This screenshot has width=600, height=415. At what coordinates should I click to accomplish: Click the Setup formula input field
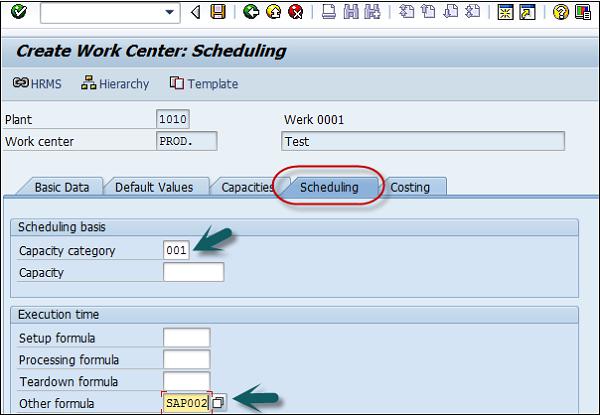pyautogui.click(x=186, y=338)
